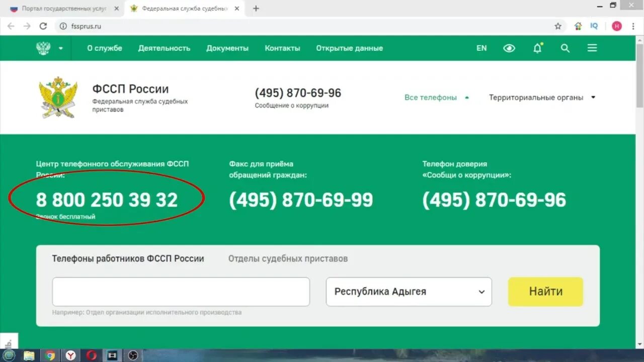The width and height of the screenshot is (644, 362).
Task: View site information icon beside fssprus.ru
Action: pos(63,26)
